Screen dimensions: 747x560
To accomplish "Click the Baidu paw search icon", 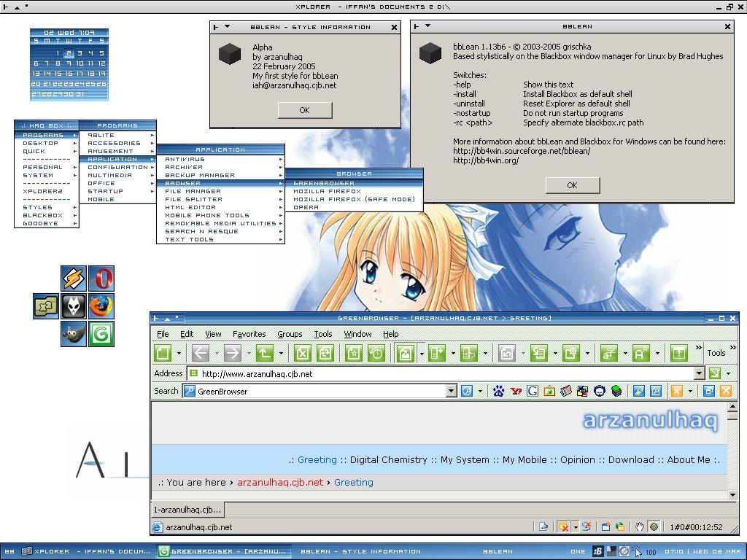I will click(x=498, y=391).
